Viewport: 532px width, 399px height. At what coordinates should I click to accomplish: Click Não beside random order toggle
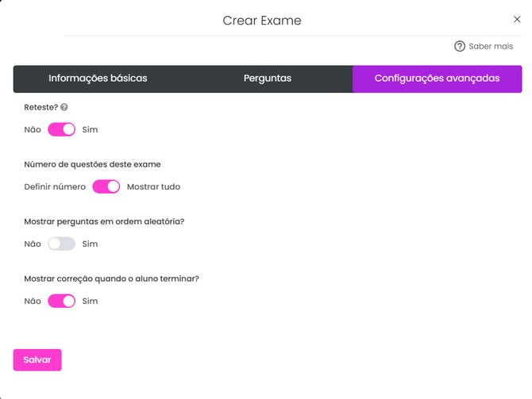coord(33,244)
